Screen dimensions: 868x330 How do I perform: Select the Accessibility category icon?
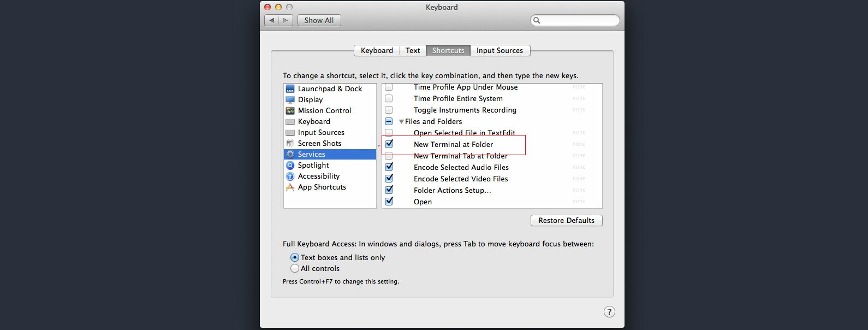point(290,176)
